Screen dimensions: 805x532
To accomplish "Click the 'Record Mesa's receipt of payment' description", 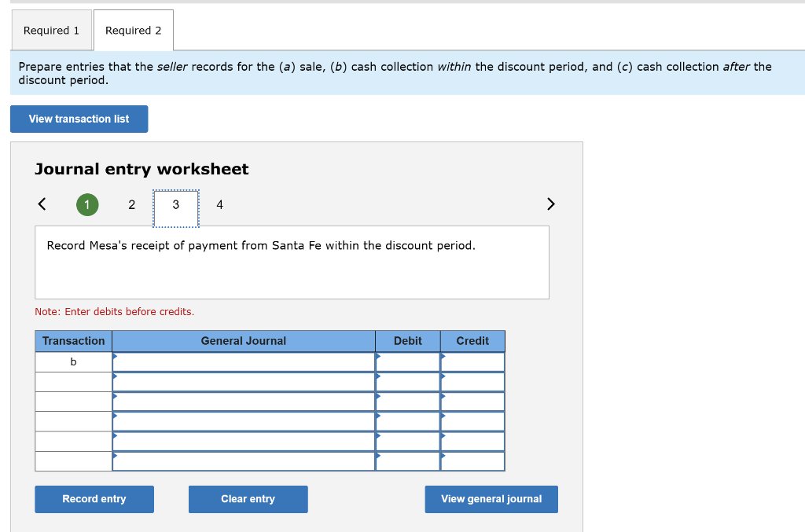I will (261, 246).
